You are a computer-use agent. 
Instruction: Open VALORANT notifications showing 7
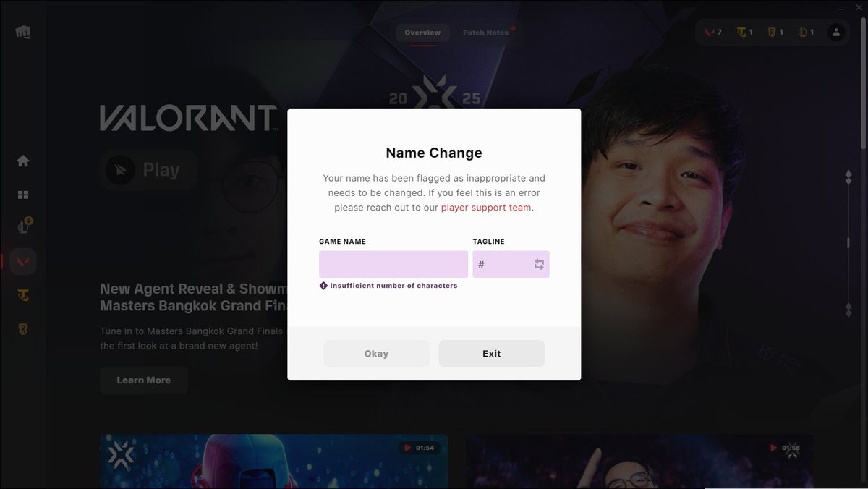click(713, 32)
